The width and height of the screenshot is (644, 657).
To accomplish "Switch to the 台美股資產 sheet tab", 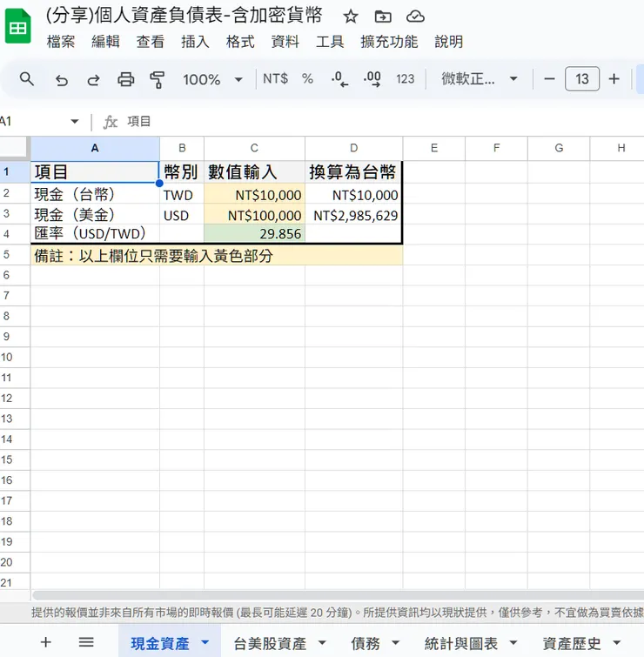I will point(270,643).
